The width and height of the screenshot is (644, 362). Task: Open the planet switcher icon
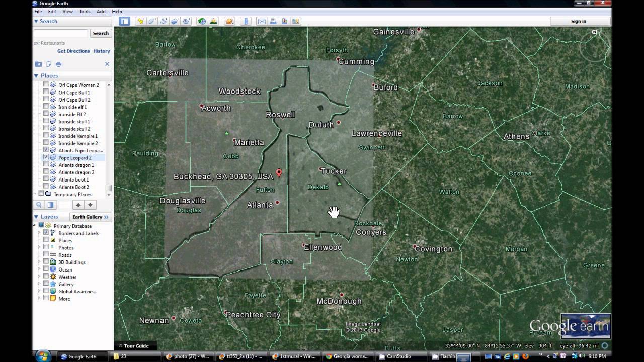click(229, 21)
